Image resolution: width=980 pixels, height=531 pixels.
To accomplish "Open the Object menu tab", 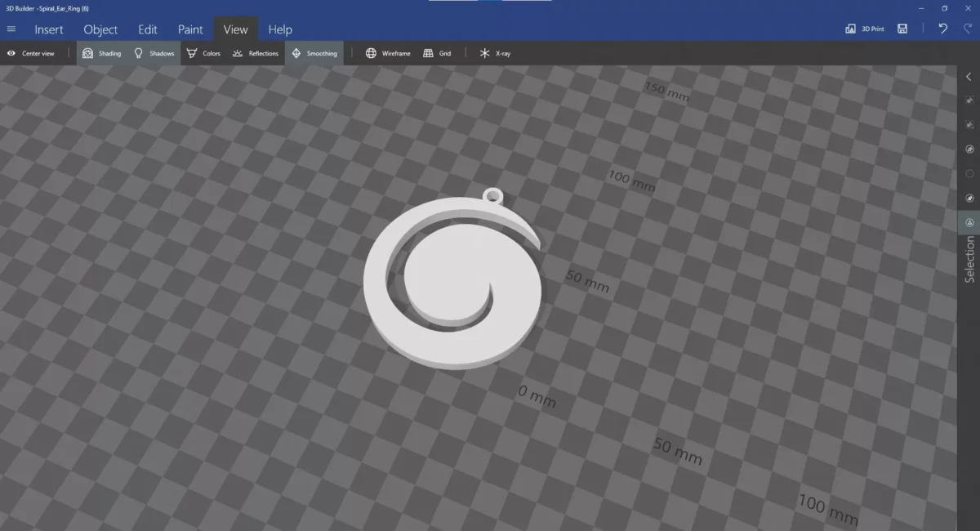I will (x=100, y=29).
